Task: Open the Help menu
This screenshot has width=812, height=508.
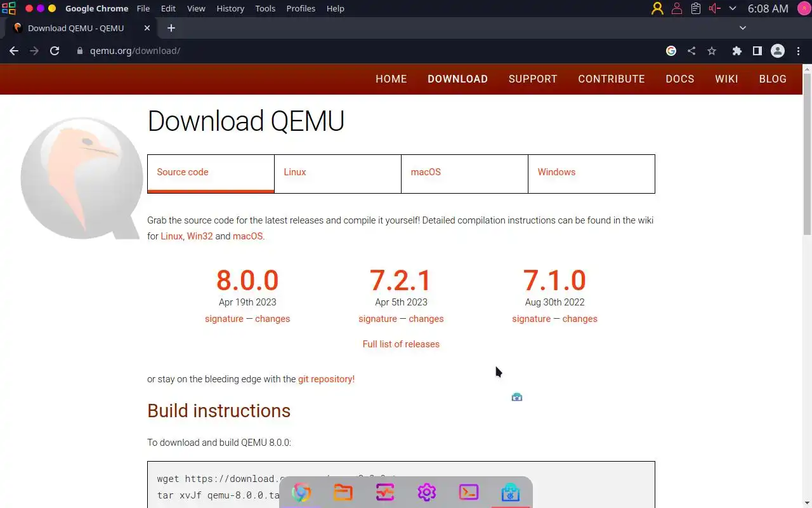Action: pos(336,8)
